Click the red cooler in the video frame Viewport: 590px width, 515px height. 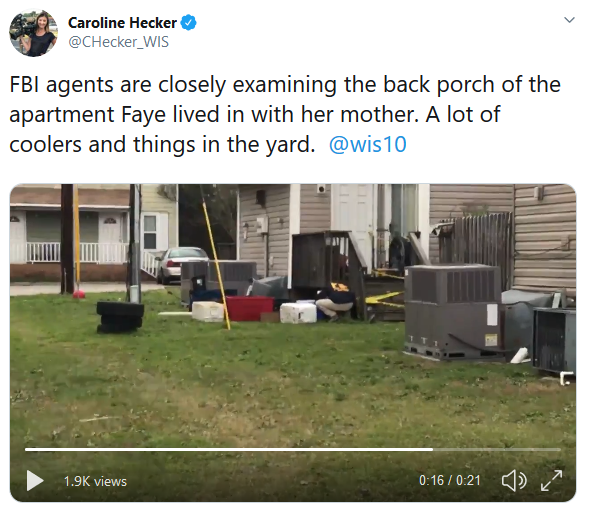249,308
